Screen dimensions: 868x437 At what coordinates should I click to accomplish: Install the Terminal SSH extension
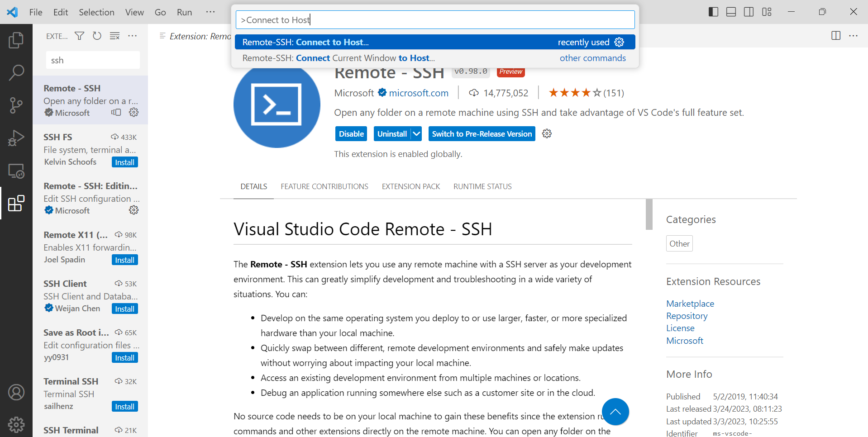click(x=124, y=407)
